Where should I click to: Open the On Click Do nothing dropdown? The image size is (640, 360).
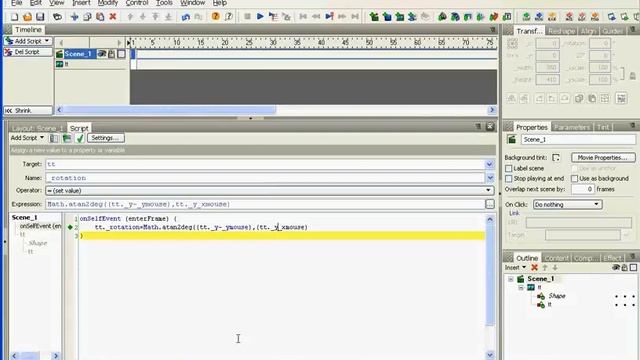[567, 204]
